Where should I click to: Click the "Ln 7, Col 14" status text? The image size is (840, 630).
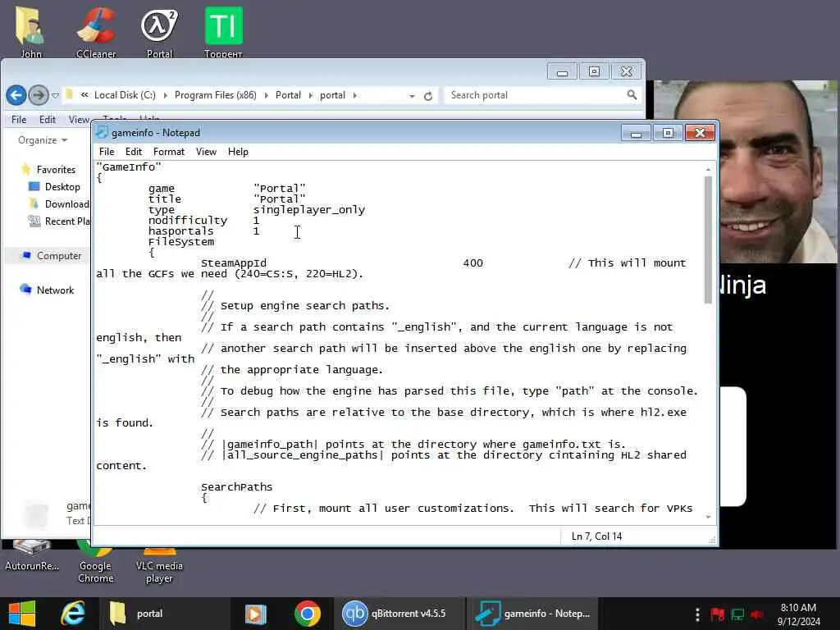(597, 536)
